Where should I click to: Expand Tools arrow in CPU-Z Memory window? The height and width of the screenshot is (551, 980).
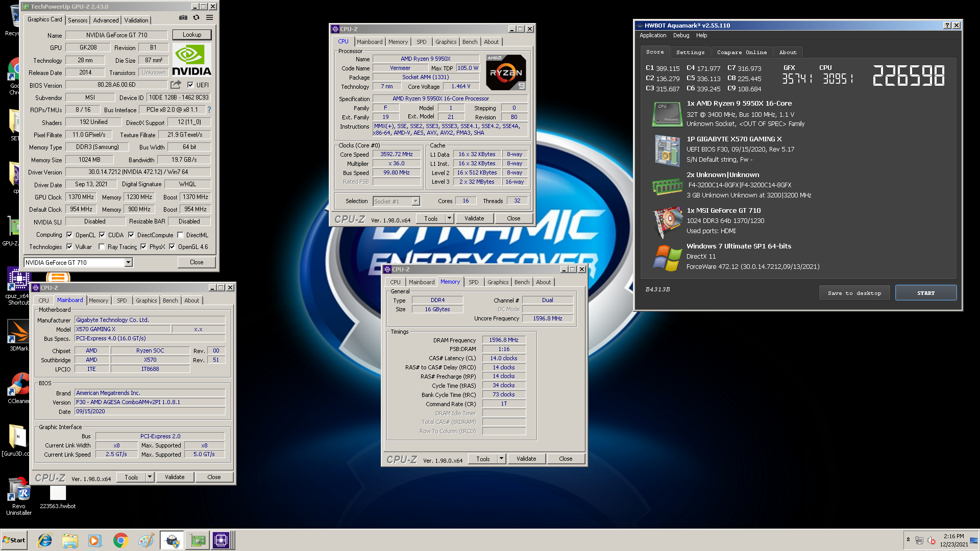502,459
